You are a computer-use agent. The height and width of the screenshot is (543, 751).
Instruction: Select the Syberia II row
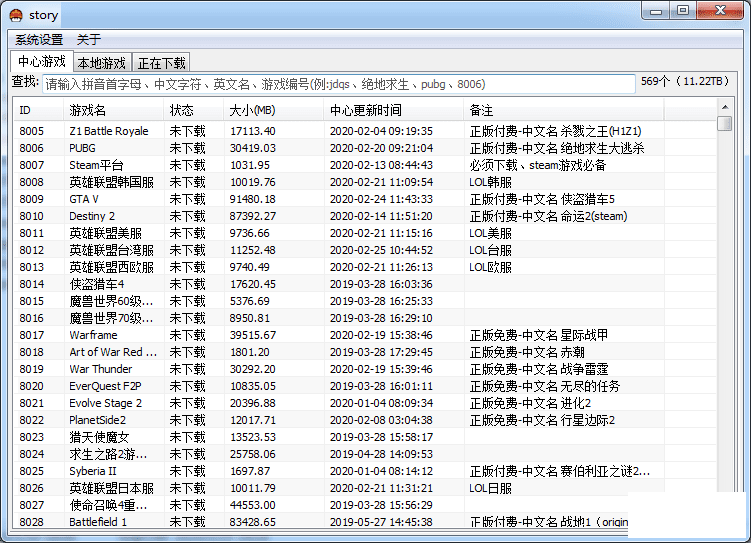click(364, 471)
